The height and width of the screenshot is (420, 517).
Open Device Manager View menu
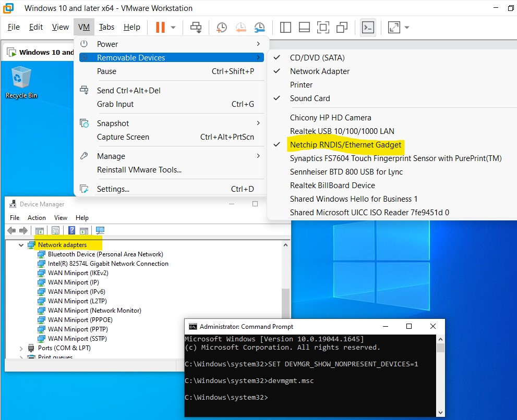click(61, 217)
